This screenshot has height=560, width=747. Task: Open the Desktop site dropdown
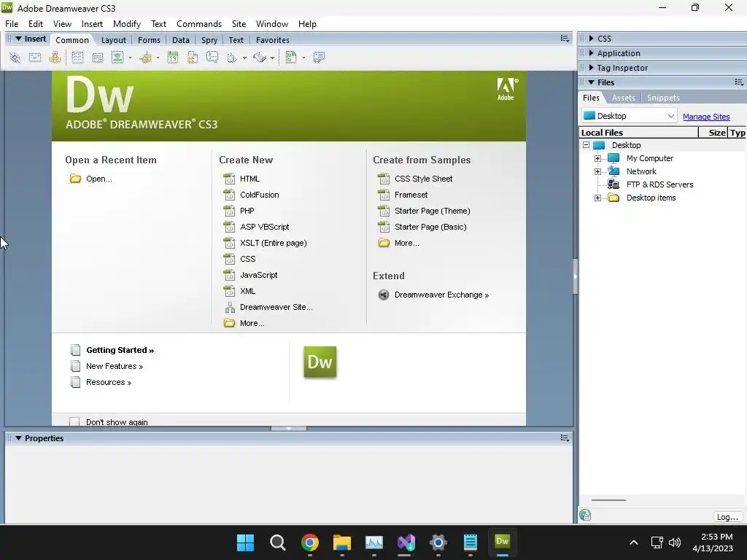tap(629, 116)
